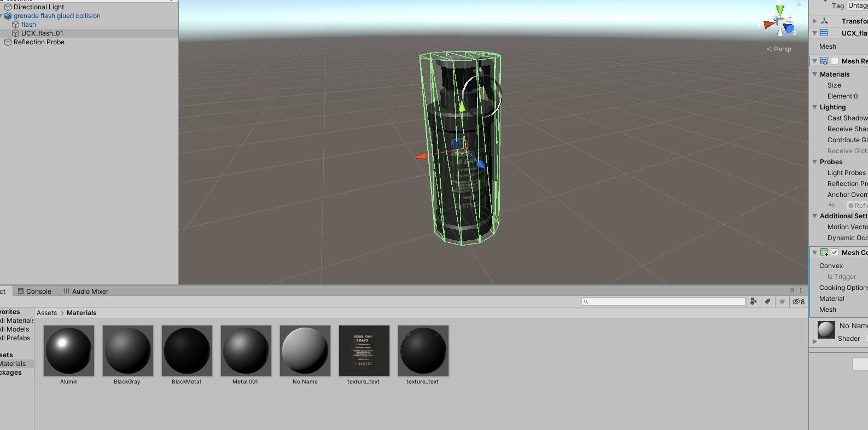Collapse the Mesh Renderer component

tap(814, 61)
